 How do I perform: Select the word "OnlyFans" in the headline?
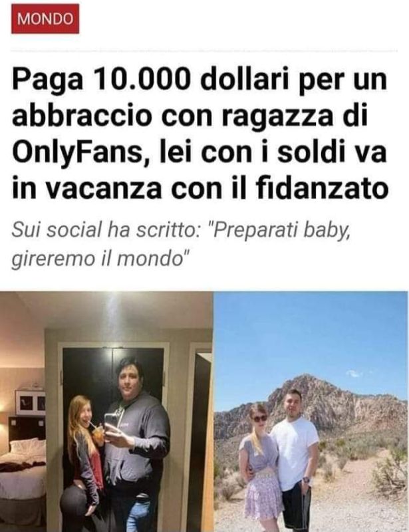coord(76,153)
